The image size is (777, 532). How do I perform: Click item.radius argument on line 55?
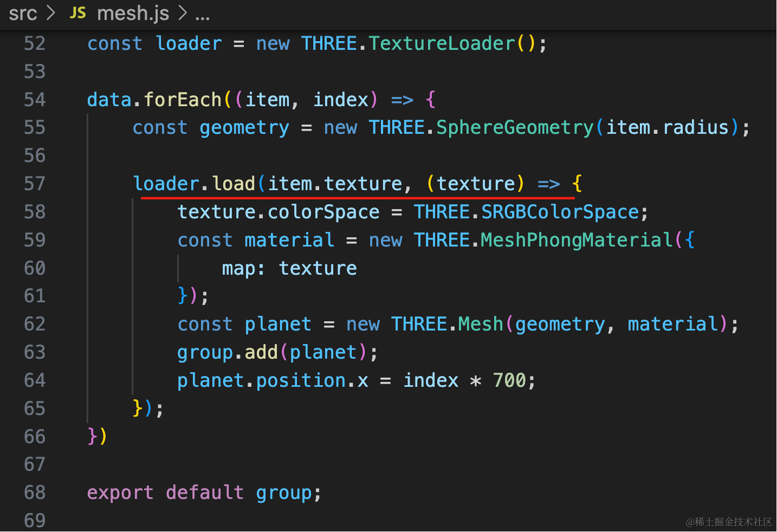coord(668,128)
